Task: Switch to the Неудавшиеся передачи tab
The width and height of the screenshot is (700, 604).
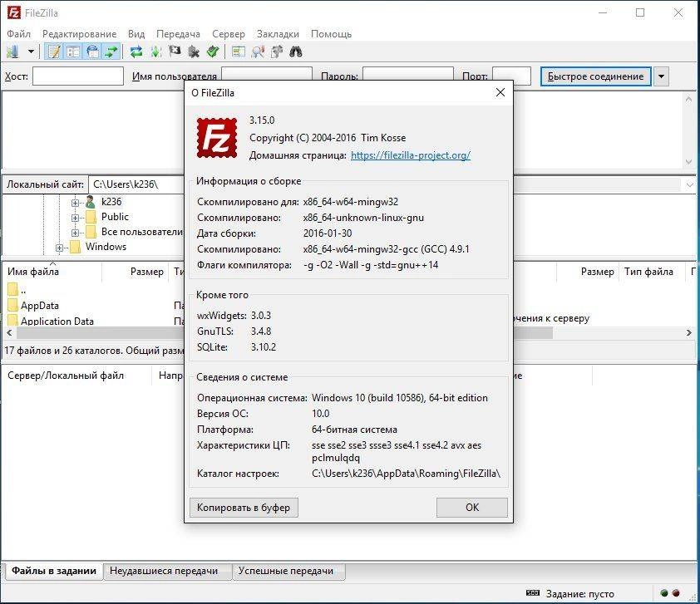Action: 164,571
